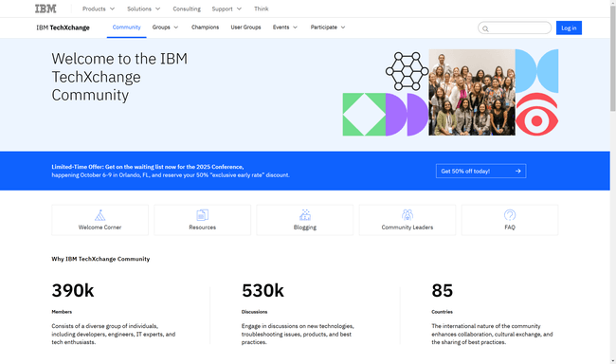Click the IBM logo

[45, 9]
